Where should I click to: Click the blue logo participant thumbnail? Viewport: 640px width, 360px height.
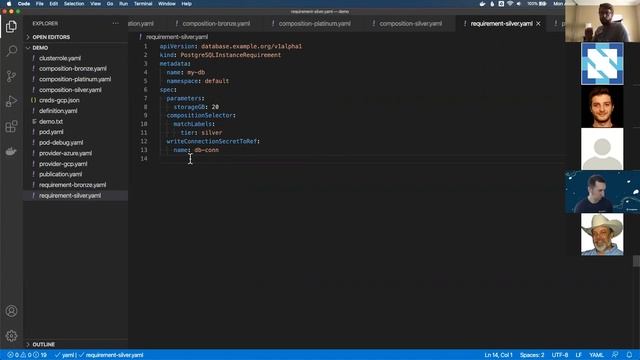coord(602,64)
